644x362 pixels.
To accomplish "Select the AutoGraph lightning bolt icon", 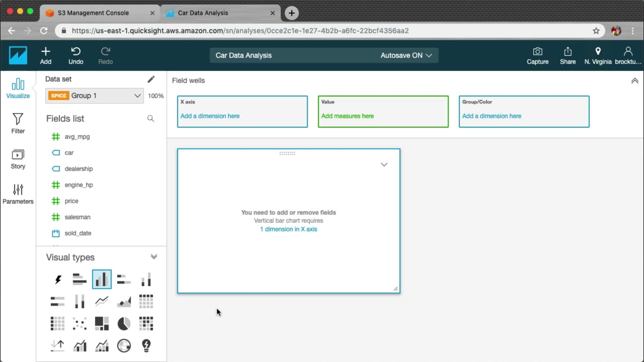I will click(58, 279).
